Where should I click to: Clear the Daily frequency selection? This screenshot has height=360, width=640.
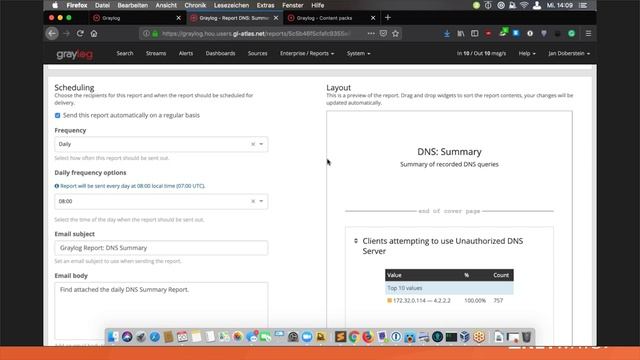[253, 144]
